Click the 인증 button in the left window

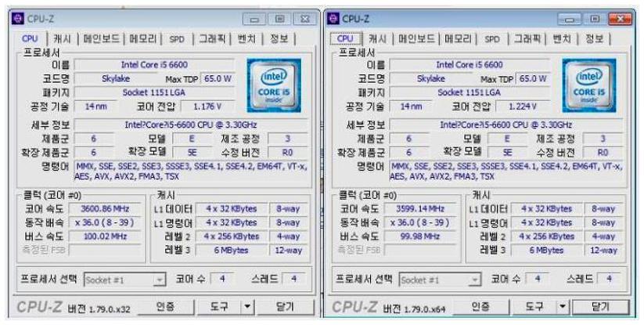pyautogui.click(x=164, y=306)
